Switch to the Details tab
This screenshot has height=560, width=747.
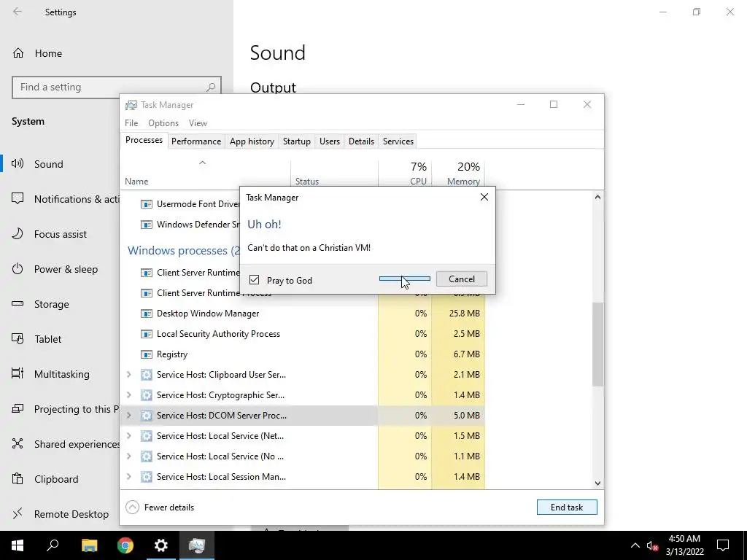point(361,141)
